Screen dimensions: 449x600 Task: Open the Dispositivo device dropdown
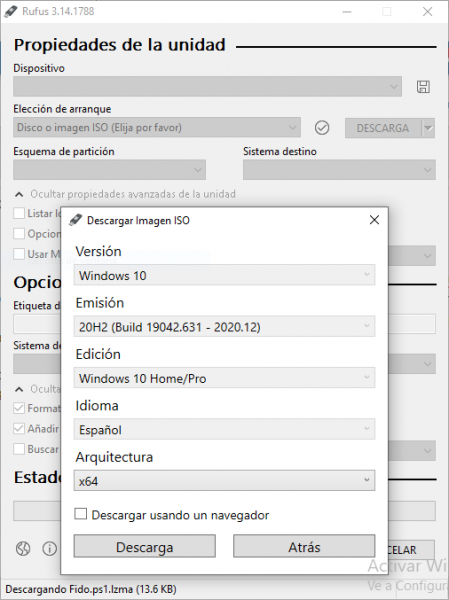[207, 86]
